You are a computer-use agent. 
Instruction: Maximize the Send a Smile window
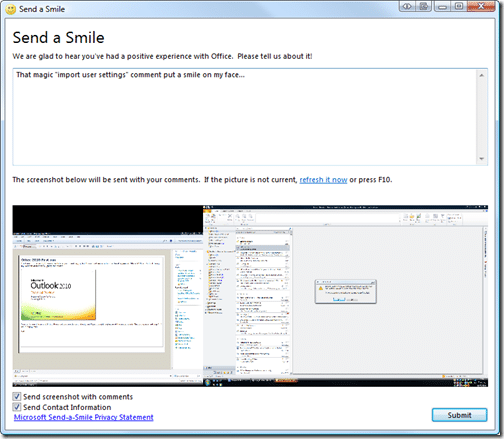click(x=459, y=6)
